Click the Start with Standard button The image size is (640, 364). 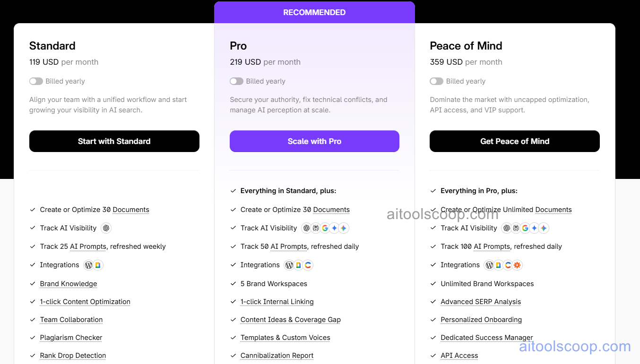pyautogui.click(x=114, y=141)
